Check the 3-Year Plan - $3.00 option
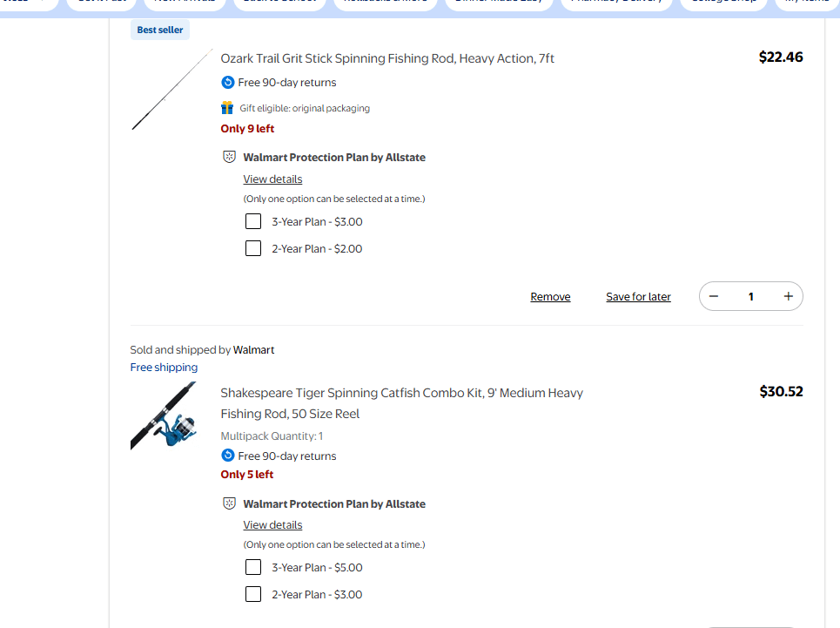This screenshot has width=840, height=628. (x=253, y=221)
